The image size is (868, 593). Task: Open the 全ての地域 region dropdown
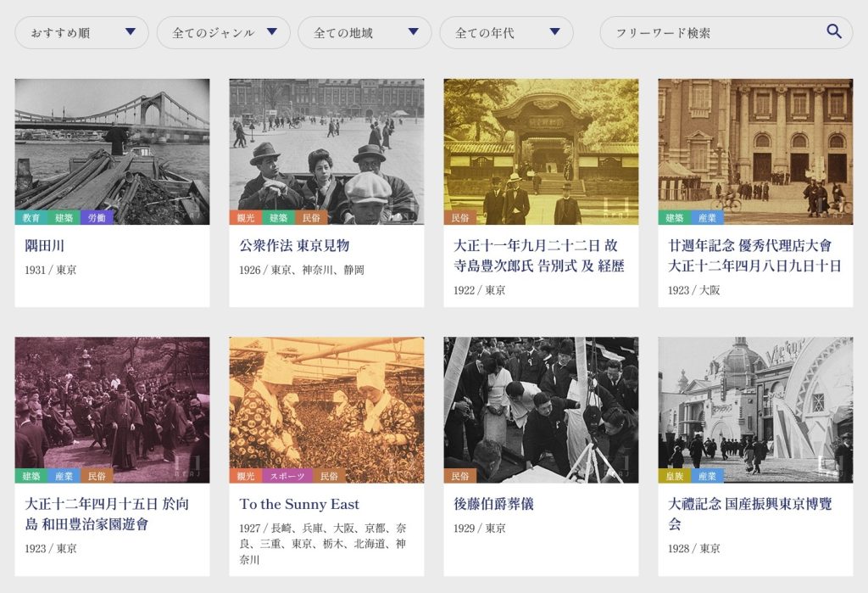tap(366, 33)
